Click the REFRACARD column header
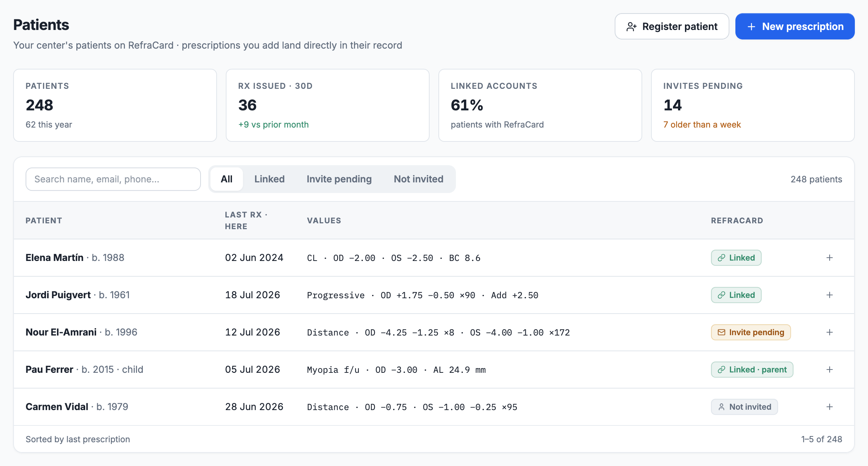This screenshot has height=466, width=868. click(x=737, y=220)
